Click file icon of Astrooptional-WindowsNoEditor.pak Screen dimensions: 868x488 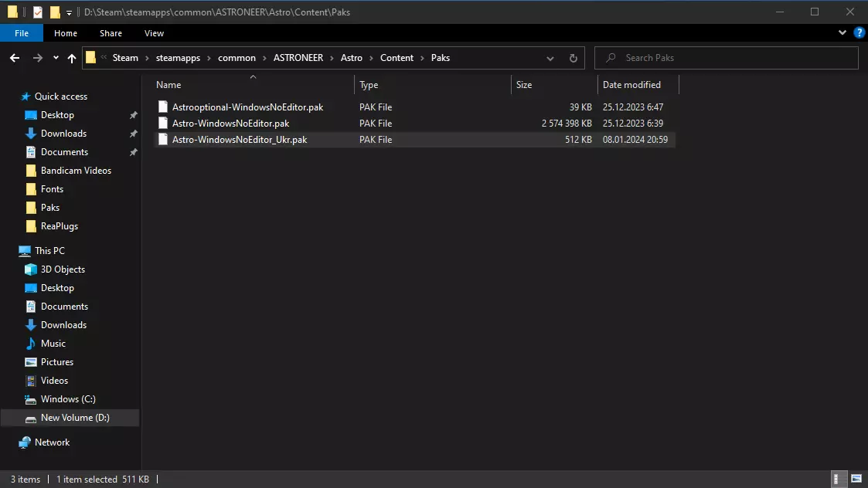(x=163, y=107)
